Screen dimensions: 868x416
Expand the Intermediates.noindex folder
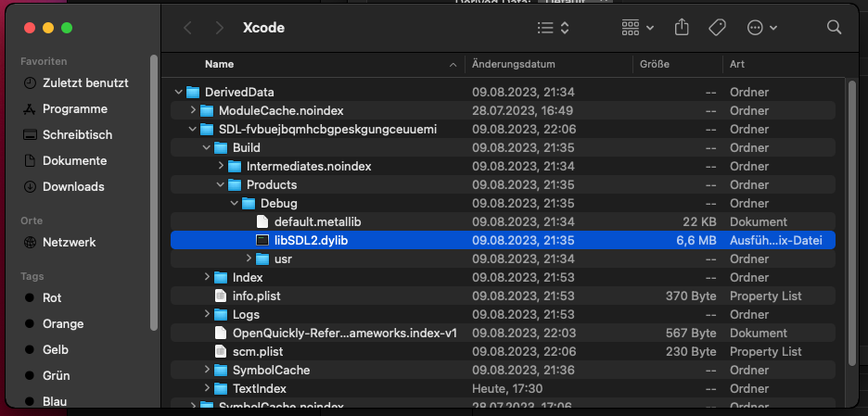pos(221,167)
